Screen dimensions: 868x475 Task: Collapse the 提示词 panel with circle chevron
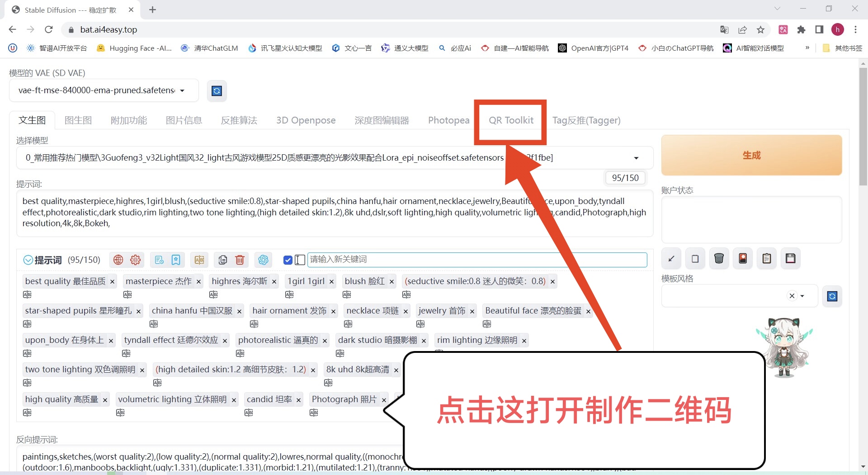pos(28,260)
